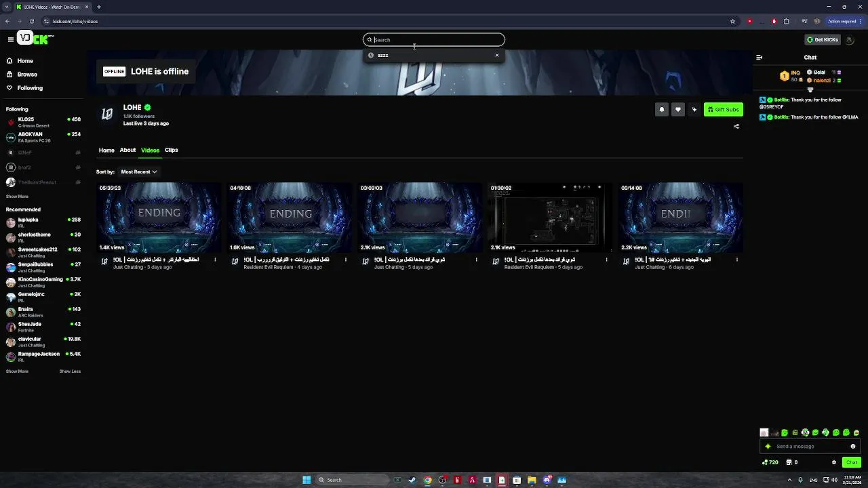Open a new browser tab
868x488 pixels.
98,7
